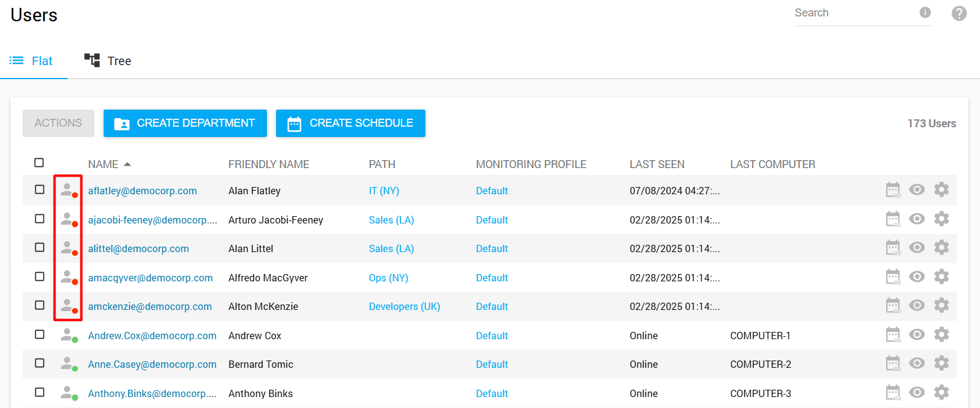
Task: Open gear icon for Andrew Cox row
Action: point(941,335)
